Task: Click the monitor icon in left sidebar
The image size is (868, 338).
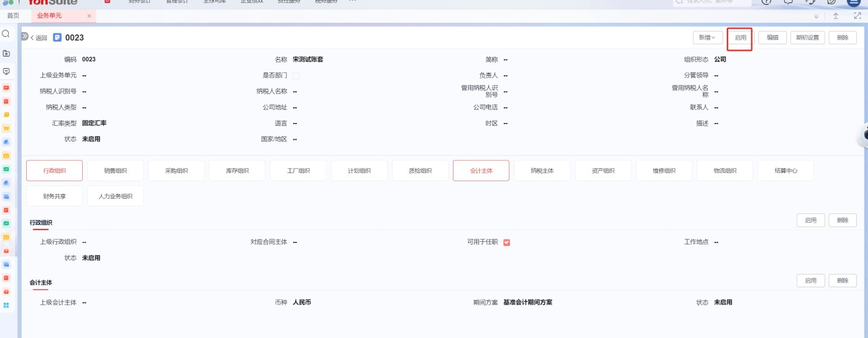Action: pyautogui.click(x=6, y=71)
